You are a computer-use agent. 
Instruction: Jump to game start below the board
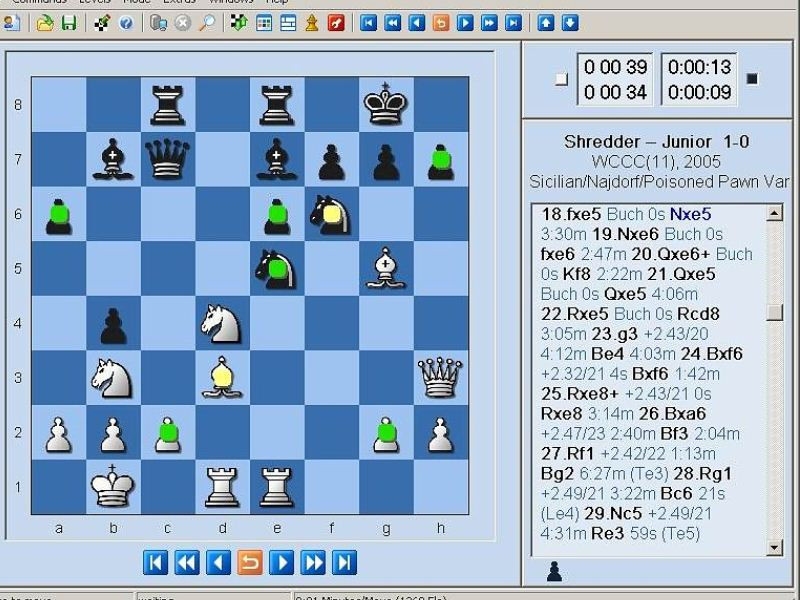click(155, 563)
